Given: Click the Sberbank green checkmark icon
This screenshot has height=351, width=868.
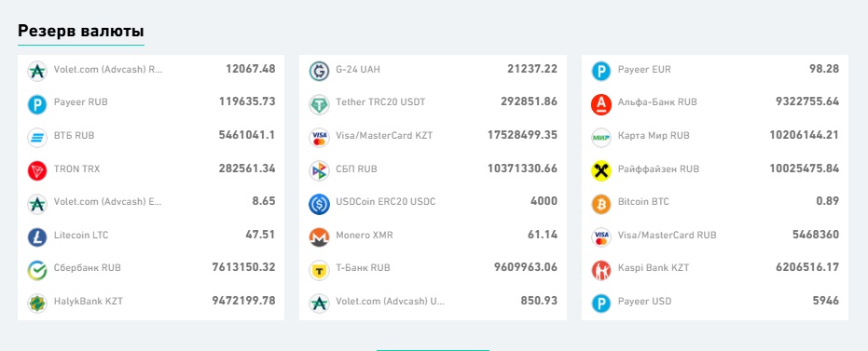Looking at the screenshot, I should 37,270.
